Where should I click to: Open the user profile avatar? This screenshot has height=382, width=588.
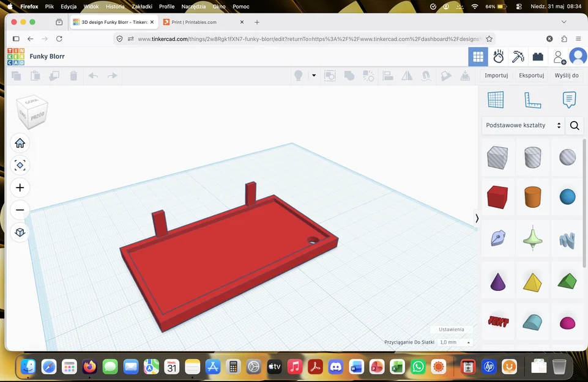tap(578, 57)
